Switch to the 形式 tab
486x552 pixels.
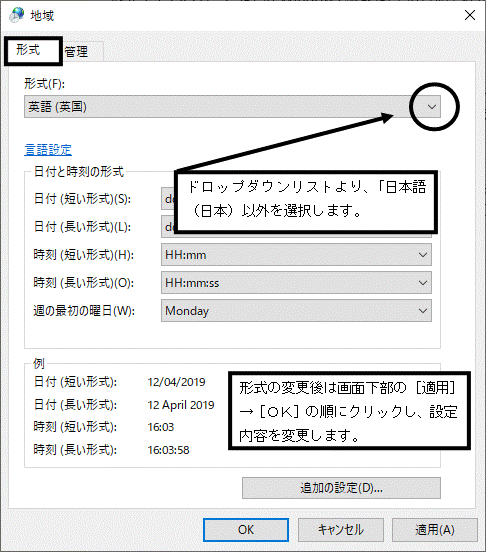tap(33, 51)
